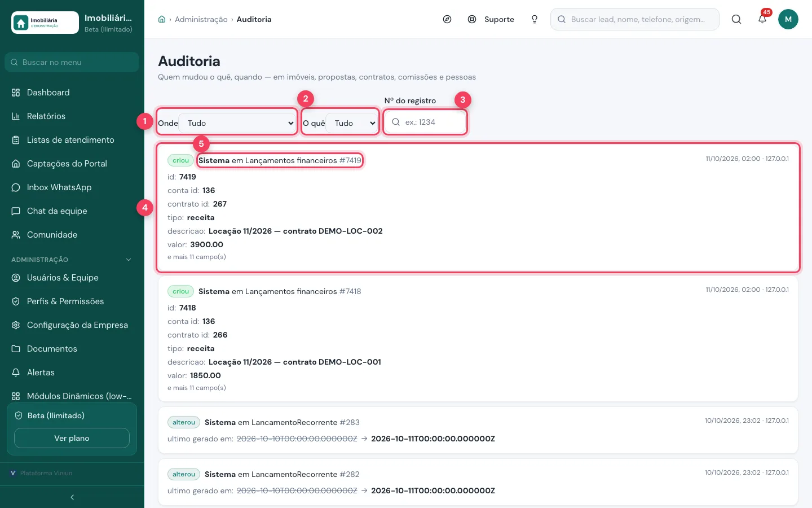Click the alterou badge on record #283
Image resolution: width=812 pixels, height=508 pixels.
(184, 422)
